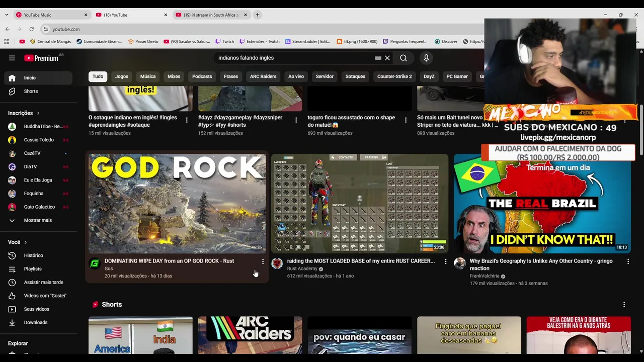Open Playlists in the sidebar
Image resolution: width=644 pixels, height=362 pixels.
pyautogui.click(x=38, y=269)
